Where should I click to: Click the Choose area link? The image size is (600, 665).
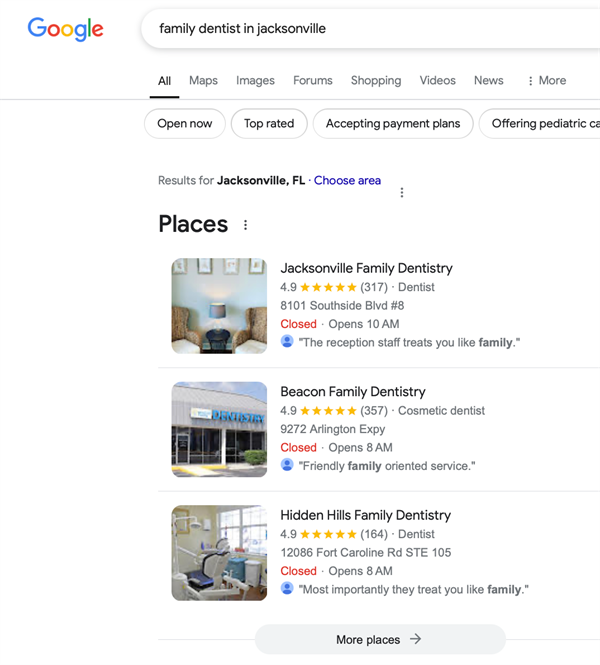[x=347, y=181]
